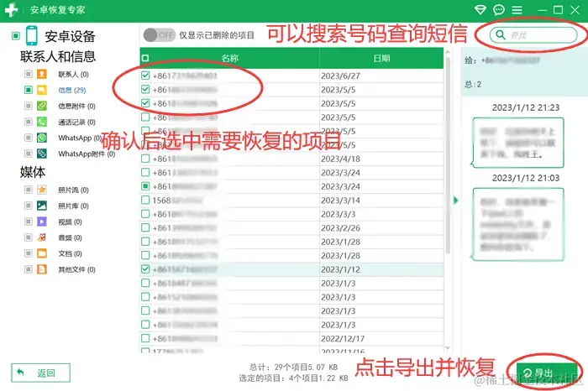
Task: Uncheck the row dated 2023/1/12
Action: click(145, 268)
